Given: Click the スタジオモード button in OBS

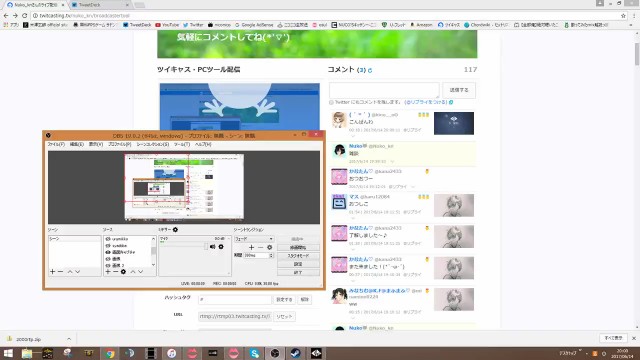Looking at the screenshot, I should click(x=298, y=256).
